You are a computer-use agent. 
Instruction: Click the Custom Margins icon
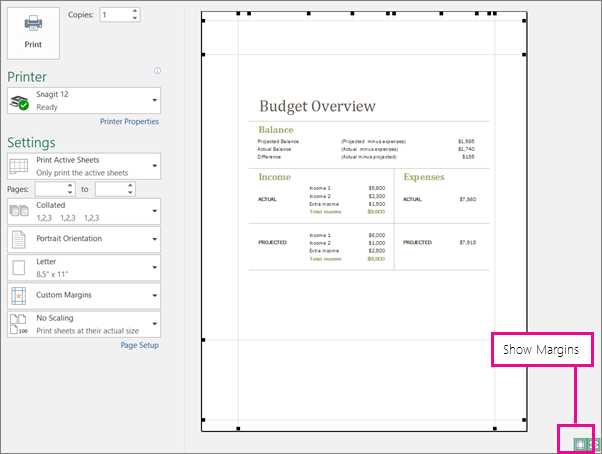(x=18, y=296)
